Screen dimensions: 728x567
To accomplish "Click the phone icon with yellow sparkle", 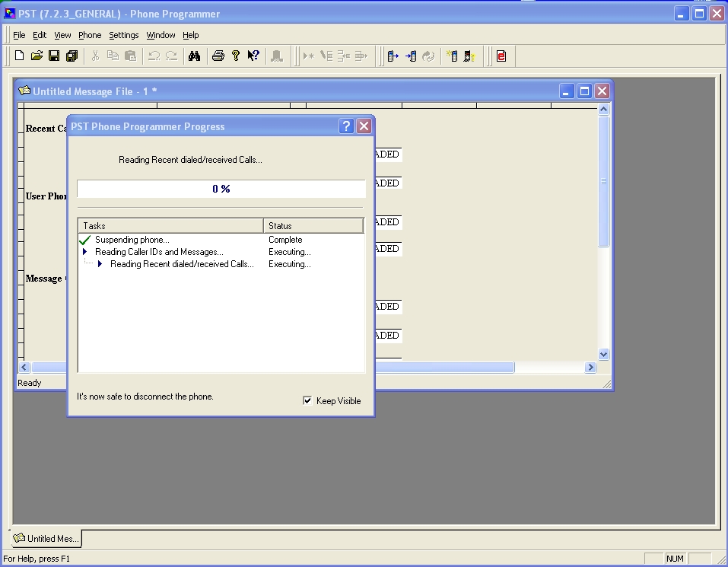I will click(x=452, y=56).
